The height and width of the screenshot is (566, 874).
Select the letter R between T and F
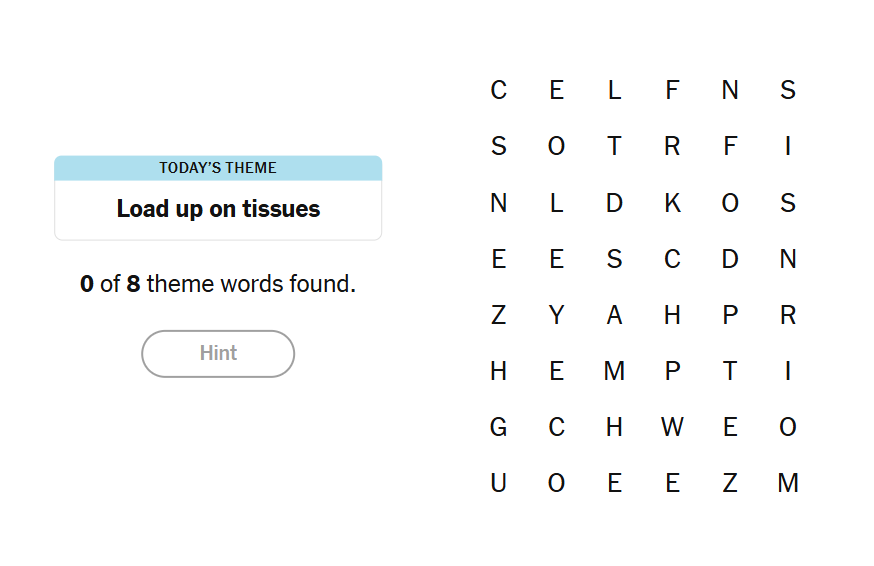(672, 147)
